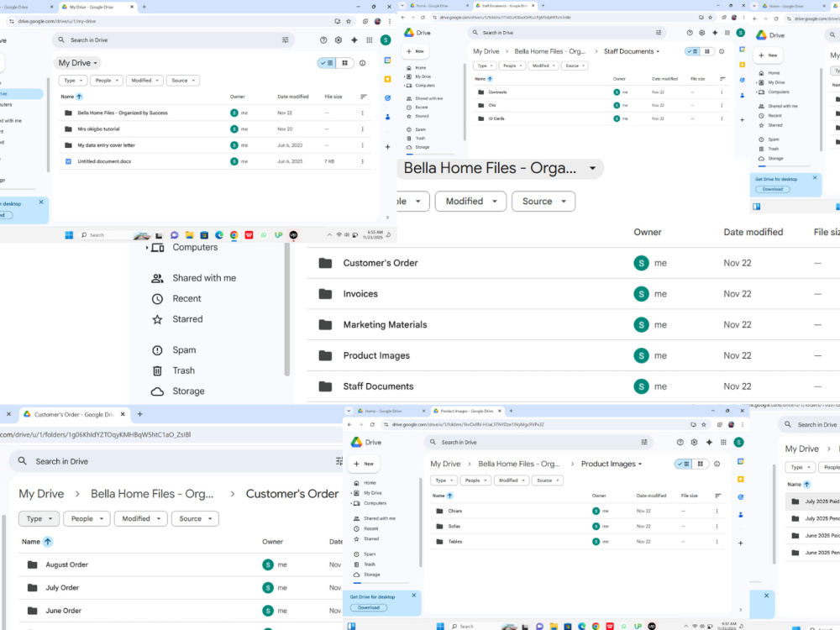Open Windows Start below the My Drive window

tap(69, 235)
